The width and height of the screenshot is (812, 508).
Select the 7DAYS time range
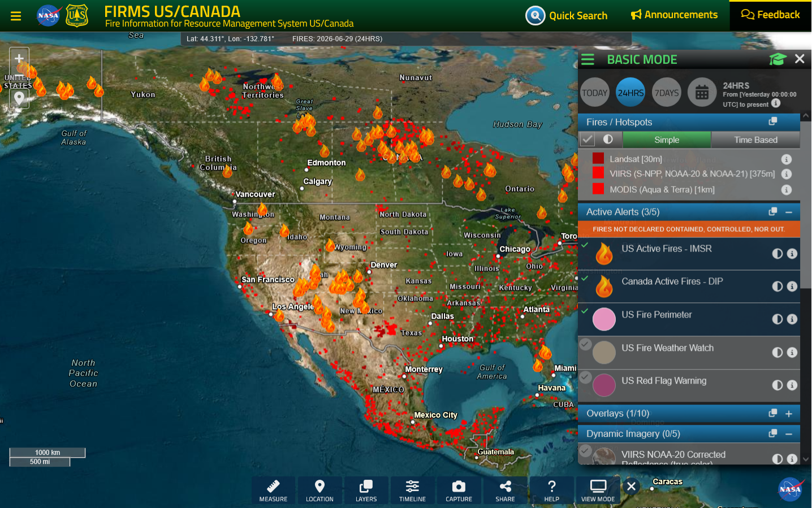pyautogui.click(x=667, y=93)
